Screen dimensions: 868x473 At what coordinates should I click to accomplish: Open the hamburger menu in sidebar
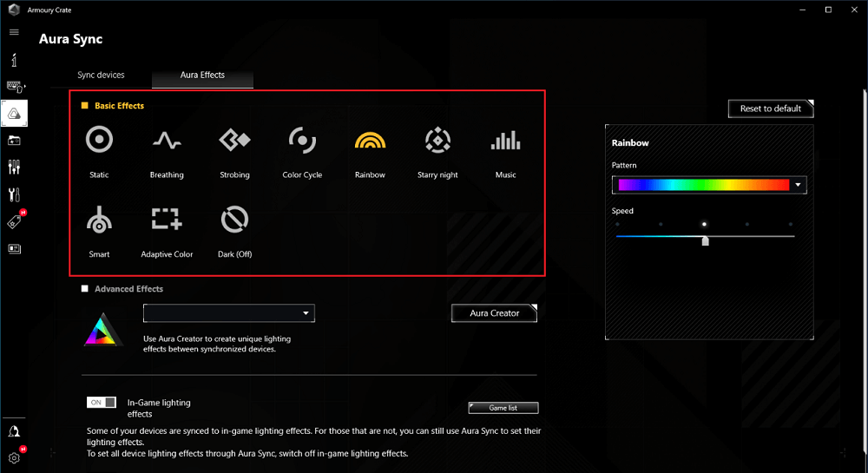[15, 32]
